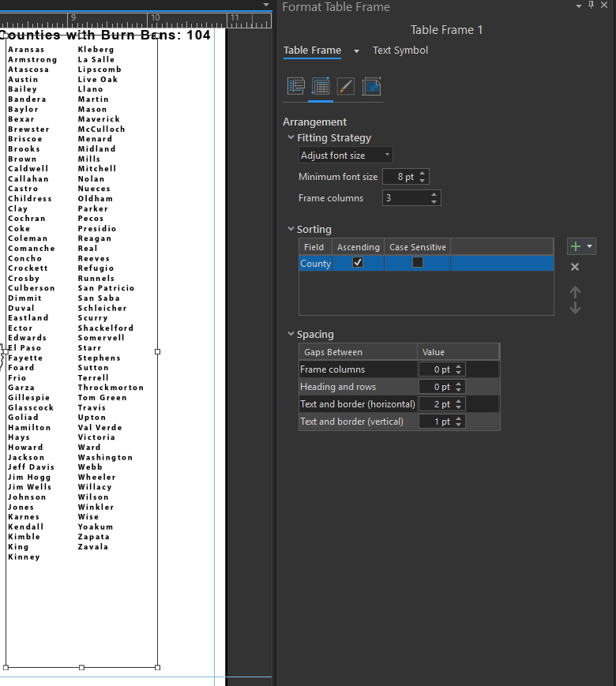The image size is (616, 686).
Task: Open layout view tab dropdown arrow
Action: click(266, 5)
